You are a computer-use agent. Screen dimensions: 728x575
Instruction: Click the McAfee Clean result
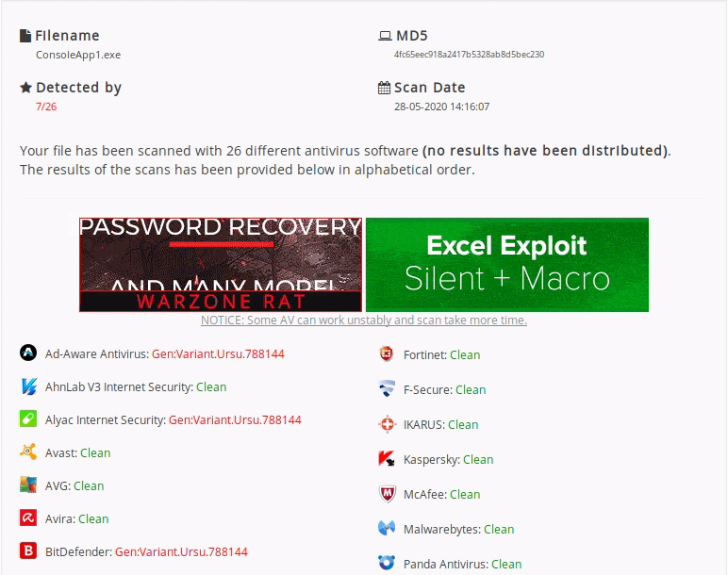[465, 494]
